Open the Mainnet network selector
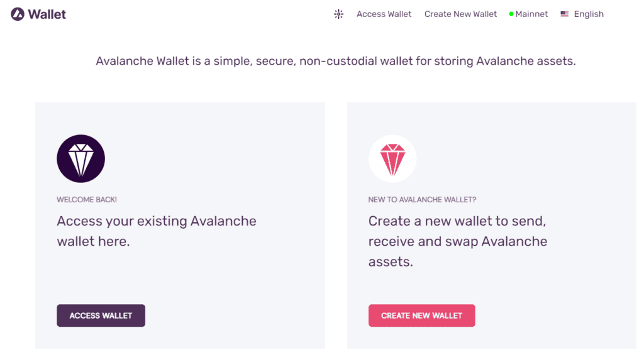Screen dimensions: 644x355 pyautogui.click(x=531, y=14)
